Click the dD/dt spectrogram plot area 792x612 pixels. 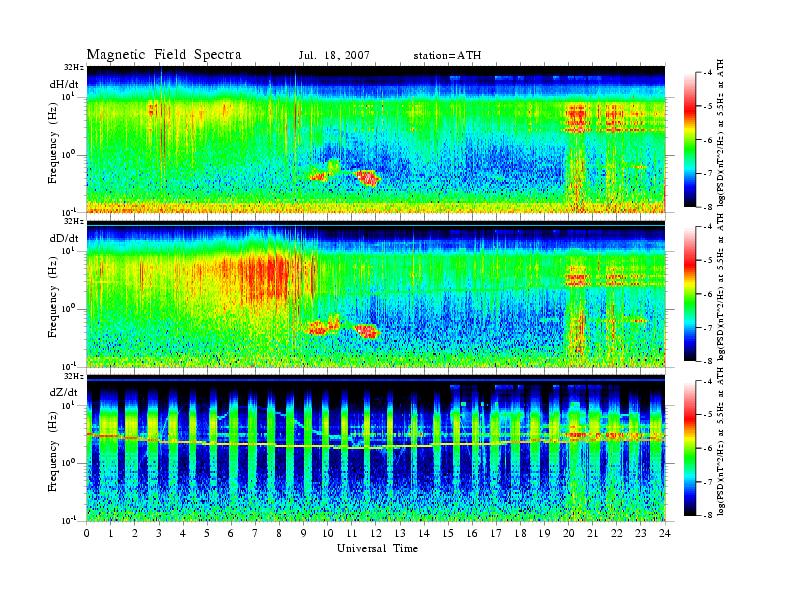pyautogui.click(x=376, y=294)
